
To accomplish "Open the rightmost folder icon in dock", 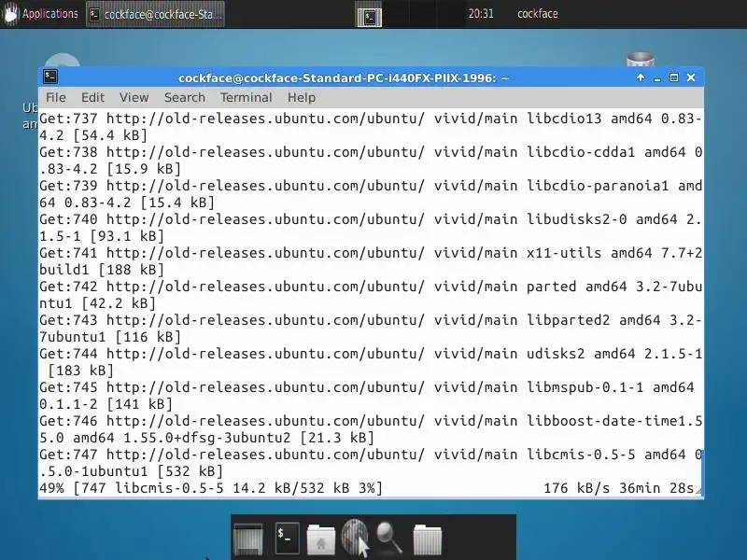I will pos(427,539).
